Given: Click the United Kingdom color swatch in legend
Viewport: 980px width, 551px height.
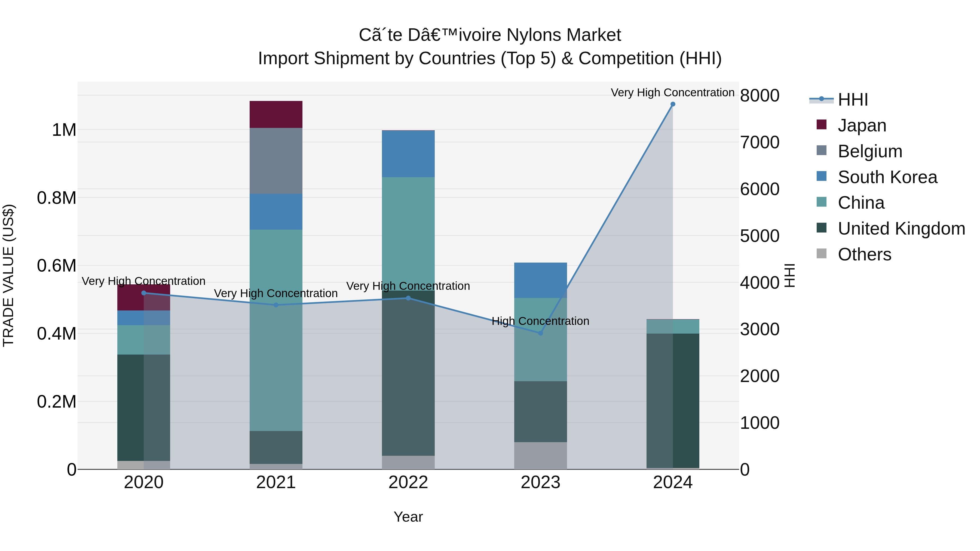Looking at the screenshot, I should 822,228.
